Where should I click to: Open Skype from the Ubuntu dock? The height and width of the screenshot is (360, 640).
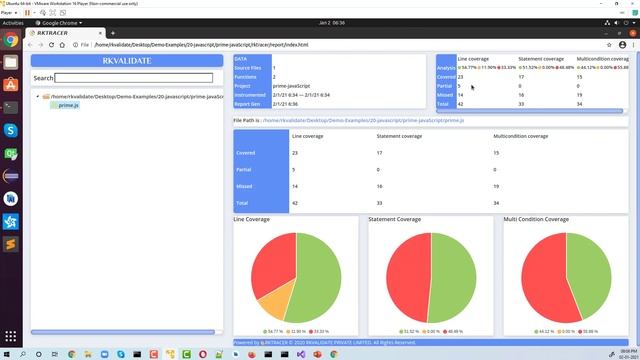(x=11, y=131)
